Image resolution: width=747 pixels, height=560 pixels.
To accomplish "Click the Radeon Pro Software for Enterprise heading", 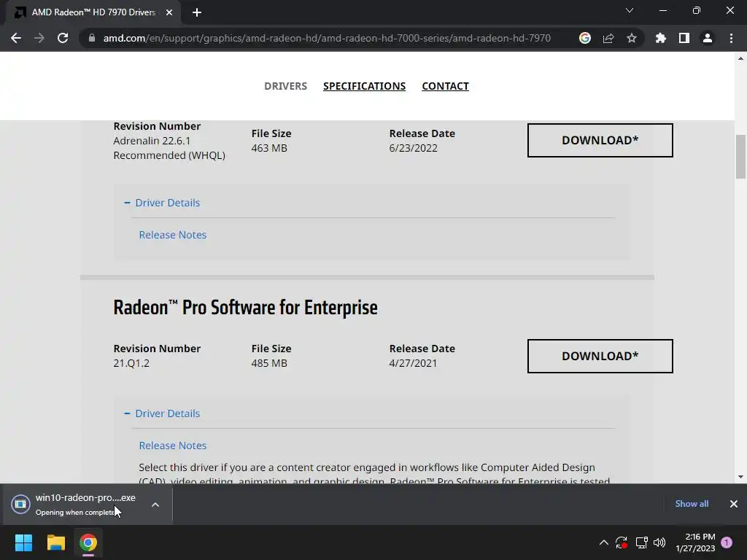I will tap(245, 308).
